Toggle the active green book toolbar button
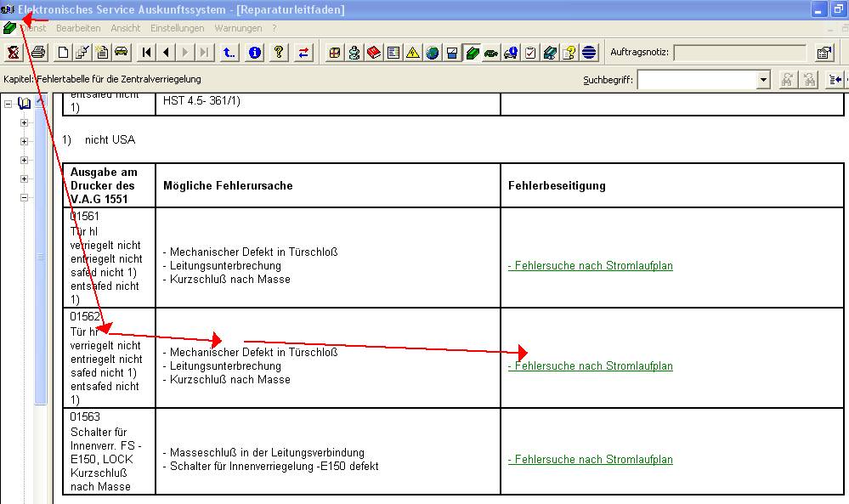The height and width of the screenshot is (504, 849). click(472, 53)
